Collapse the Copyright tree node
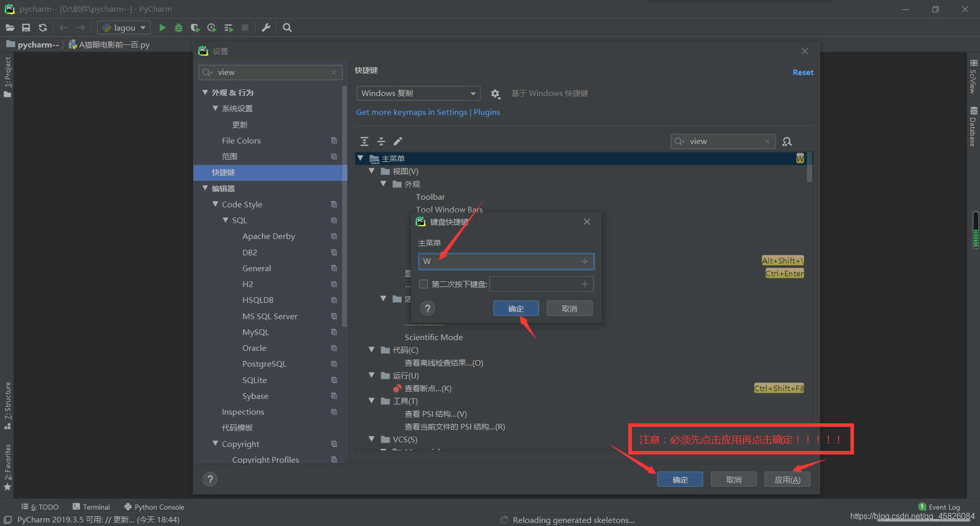The width and height of the screenshot is (980, 526). pyautogui.click(x=215, y=444)
